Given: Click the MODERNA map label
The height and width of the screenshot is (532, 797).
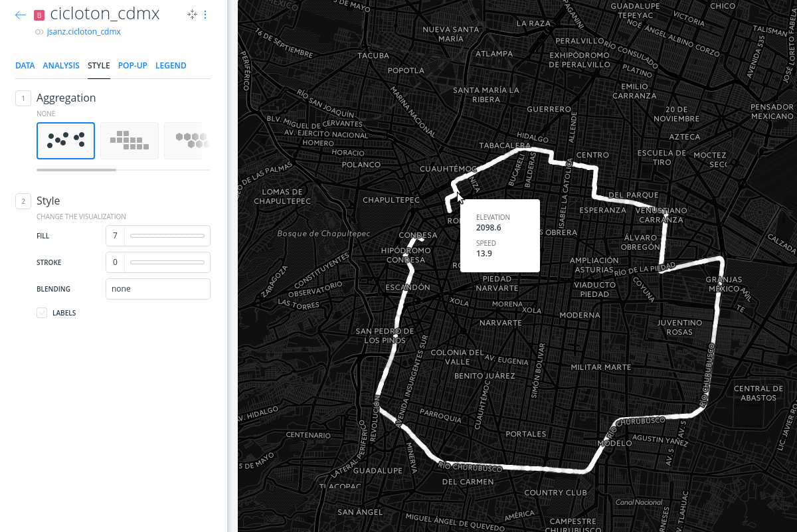Looking at the screenshot, I should (x=580, y=315).
